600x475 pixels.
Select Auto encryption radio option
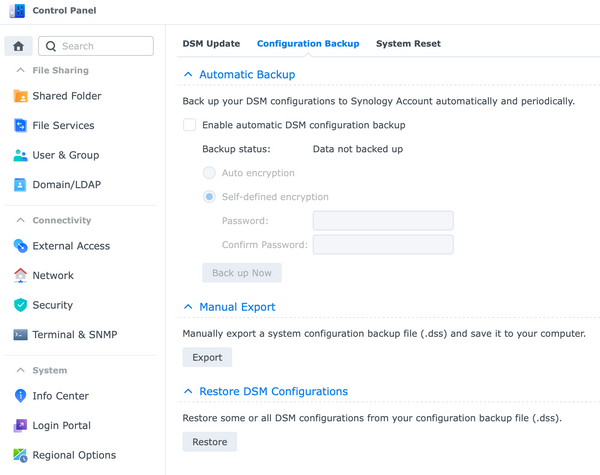[209, 173]
